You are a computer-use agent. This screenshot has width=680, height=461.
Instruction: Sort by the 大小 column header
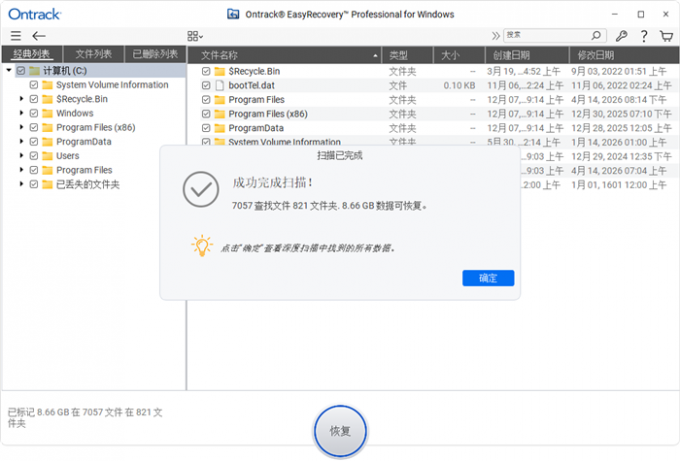click(459, 55)
